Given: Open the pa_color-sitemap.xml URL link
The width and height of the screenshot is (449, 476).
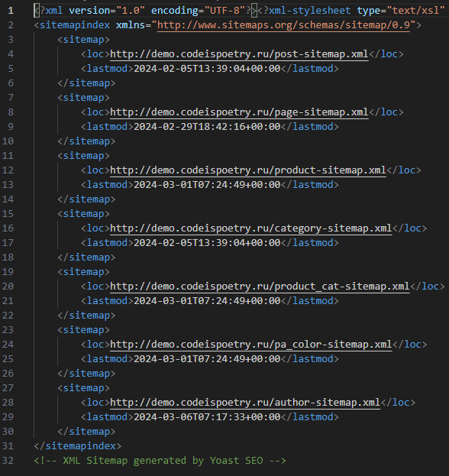Looking at the screenshot, I should coord(251,345).
